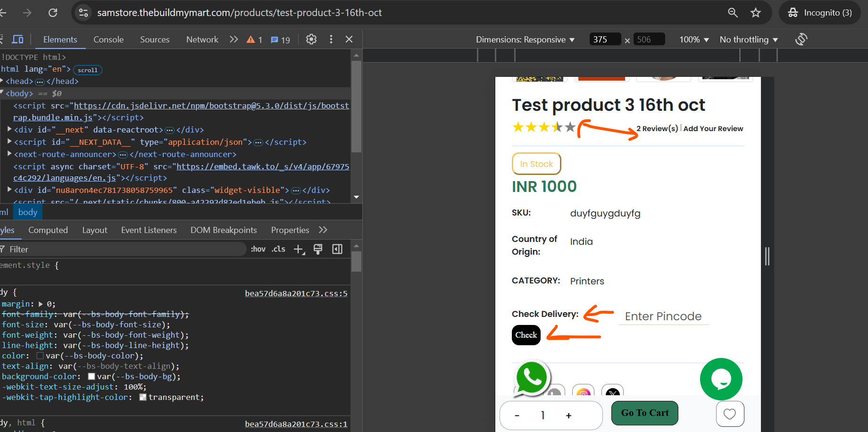Screen dimensions: 868x432
Task: Open bea57d6a8a201c73.css:5 source link
Action: coord(296,293)
